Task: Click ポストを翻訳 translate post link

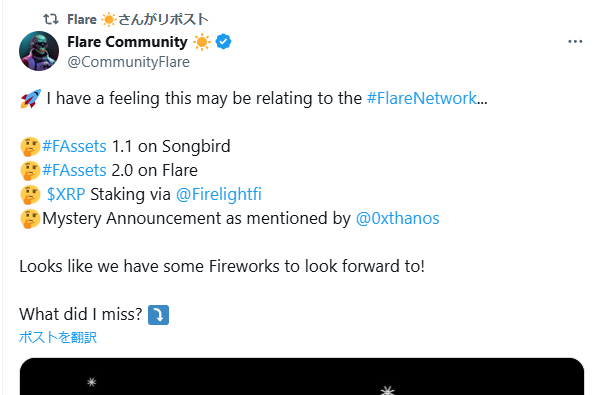Action: coord(58,337)
